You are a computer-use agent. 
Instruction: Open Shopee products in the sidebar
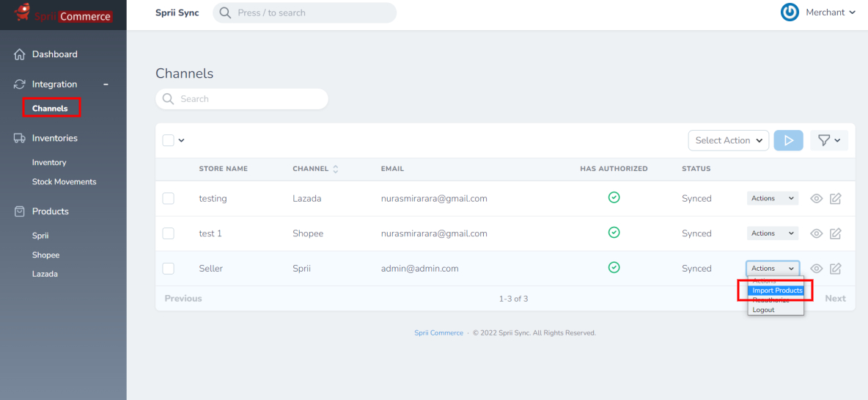pyautogui.click(x=46, y=255)
